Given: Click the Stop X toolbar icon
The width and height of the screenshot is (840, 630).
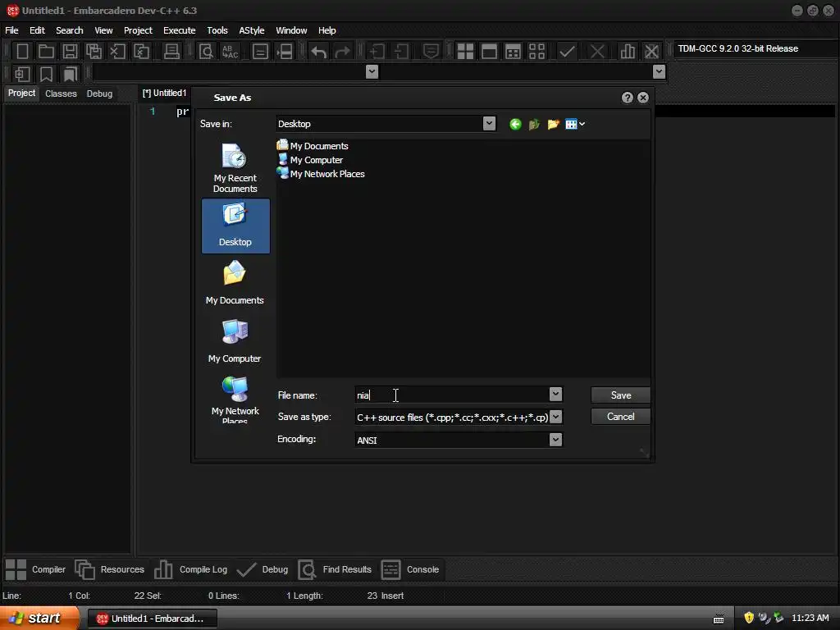Looking at the screenshot, I should pos(597,52).
